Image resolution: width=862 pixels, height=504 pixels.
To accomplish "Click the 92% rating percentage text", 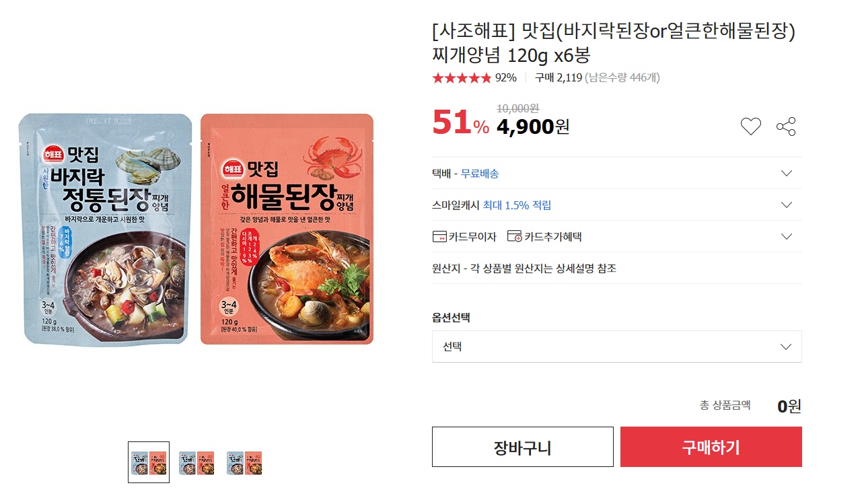I will pyautogui.click(x=506, y=78).
